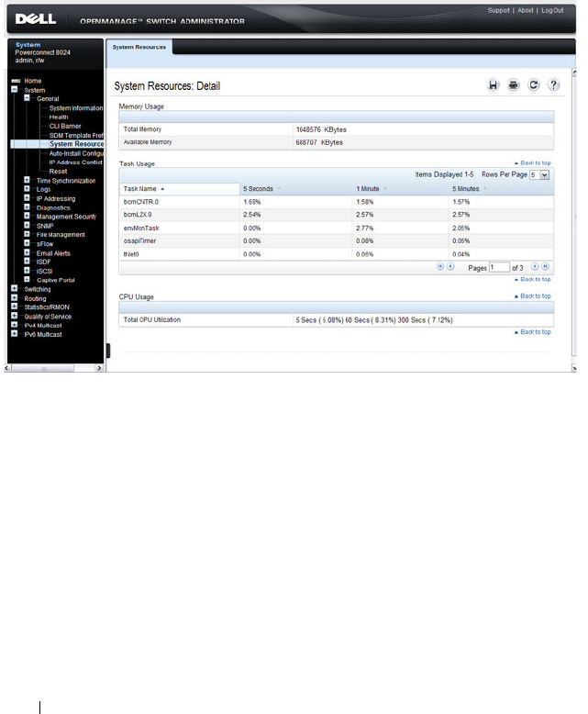
Task: Click the bcmL2X.0 task name
Action: 138,215
